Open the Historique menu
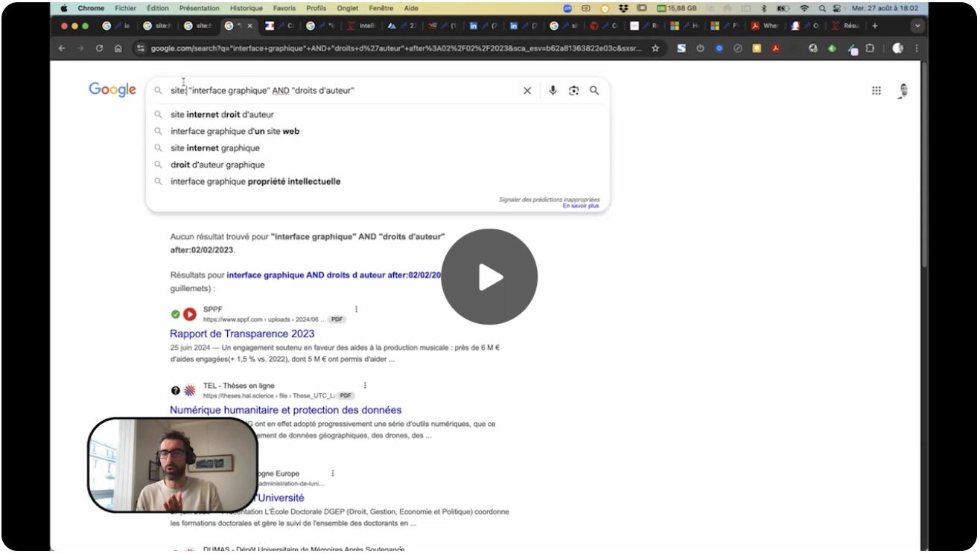980x554 pixels. coord(246,8)
